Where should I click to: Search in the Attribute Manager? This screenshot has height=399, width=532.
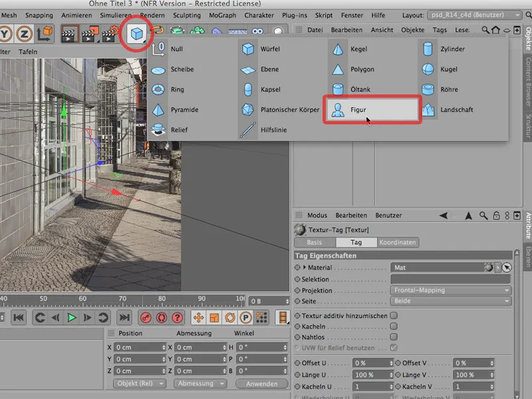point(483,215)
